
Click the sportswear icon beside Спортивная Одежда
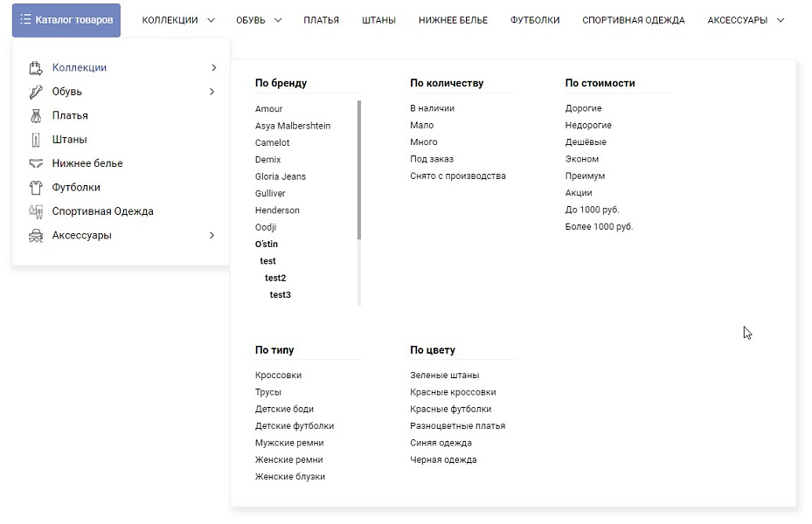pyautogui.click(x=36, y=211)
